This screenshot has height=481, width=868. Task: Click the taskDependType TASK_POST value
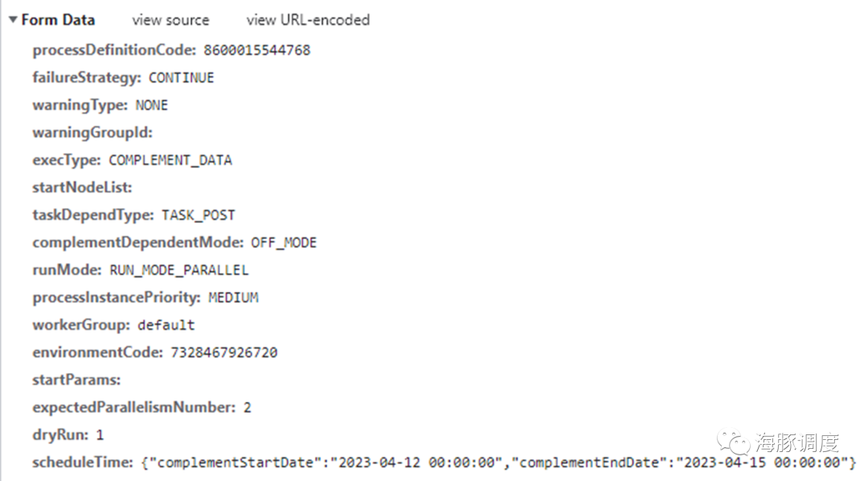pyautogui.click(x=199, y=215)
